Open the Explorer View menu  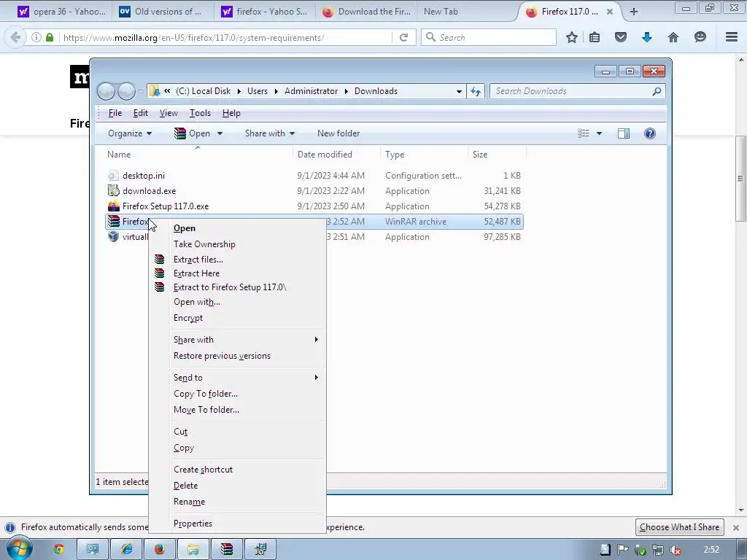pyautogui.click(x=169, y=113)
